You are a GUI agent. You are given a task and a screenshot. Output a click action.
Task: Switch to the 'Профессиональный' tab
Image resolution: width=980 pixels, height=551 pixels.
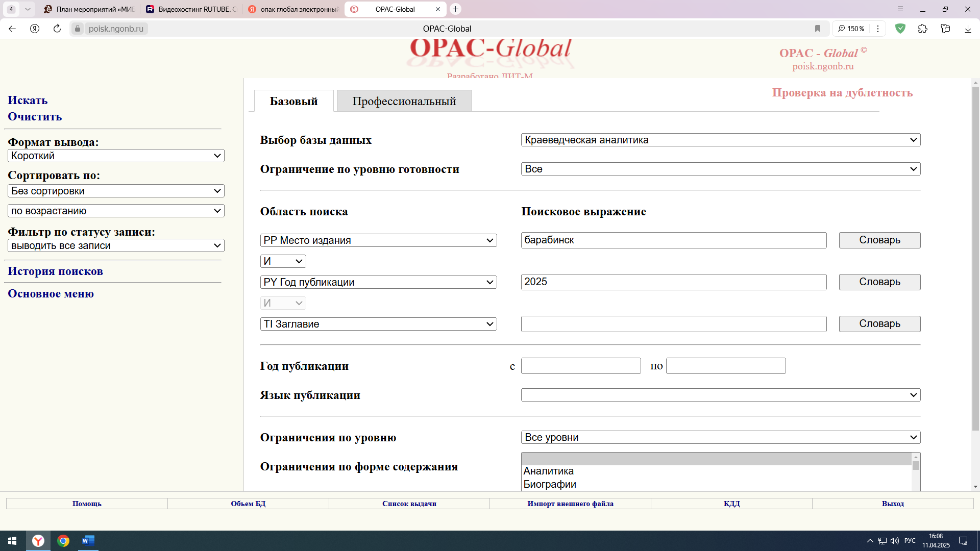(404, 101)
